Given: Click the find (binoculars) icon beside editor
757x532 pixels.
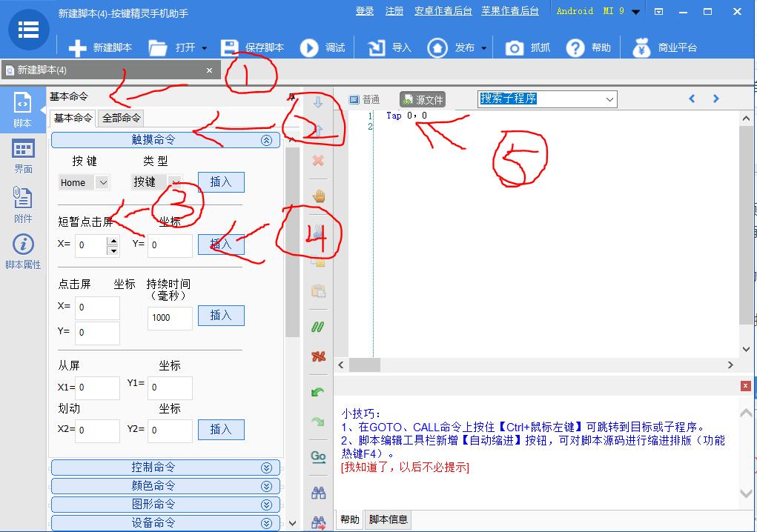Looking at the screenshot, I should 317,491.
